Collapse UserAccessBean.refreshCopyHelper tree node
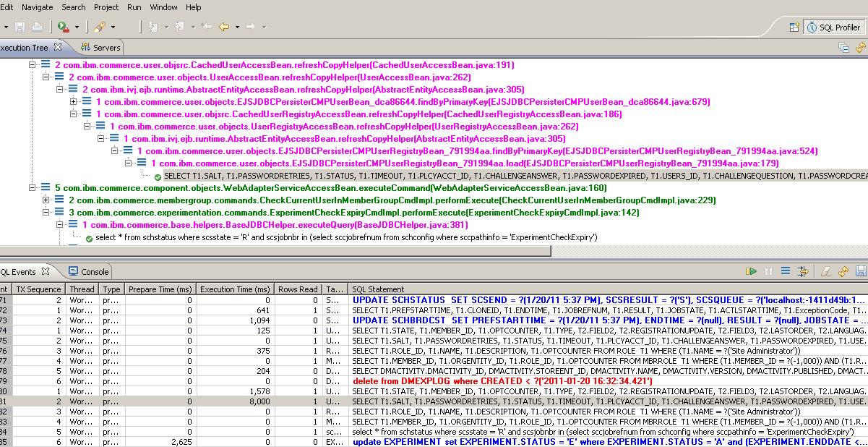The width and height of the screenshot is (868, 447). tap(46, 77)
